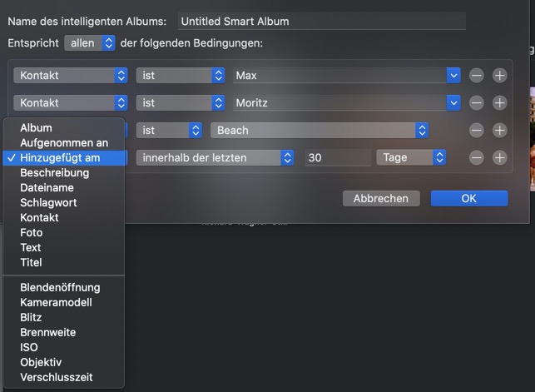Choose Schlagwort from the criteria menu
This screenshot has width=535, height=392.
click(48, 202)
